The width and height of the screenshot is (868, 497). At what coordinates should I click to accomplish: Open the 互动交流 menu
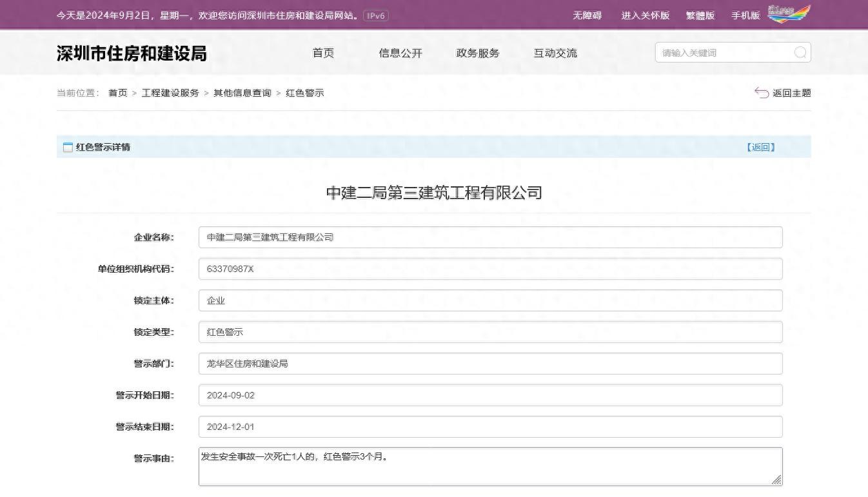click(x=555, y=53)
